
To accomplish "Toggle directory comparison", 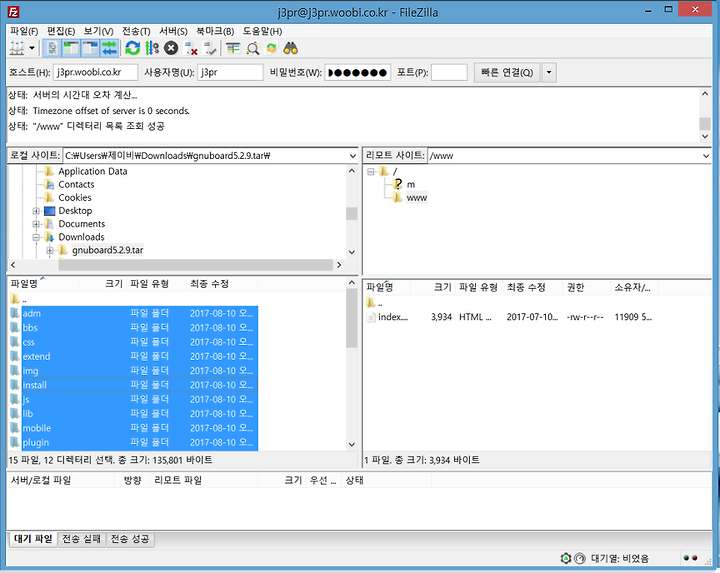I will click(253, 48).
